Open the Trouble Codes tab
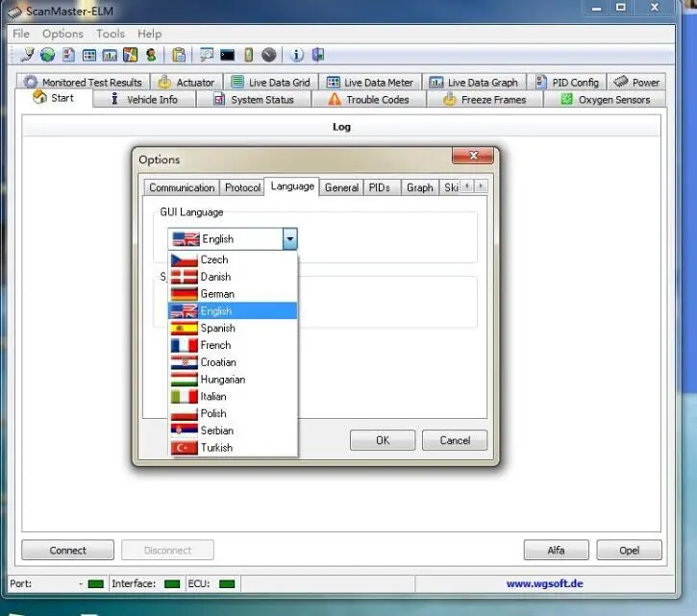Image resolution: width=697 pixels, height=616 pixels. (369, 100)
